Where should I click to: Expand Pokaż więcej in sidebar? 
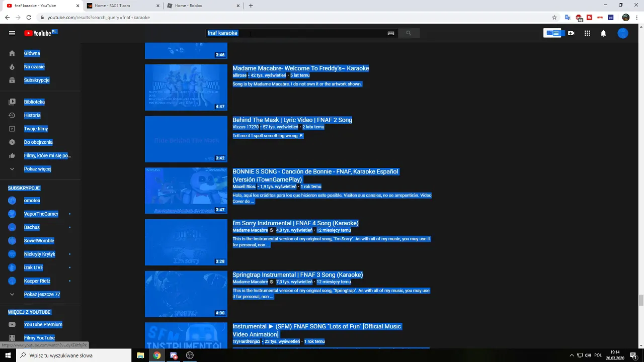(38, 169)
